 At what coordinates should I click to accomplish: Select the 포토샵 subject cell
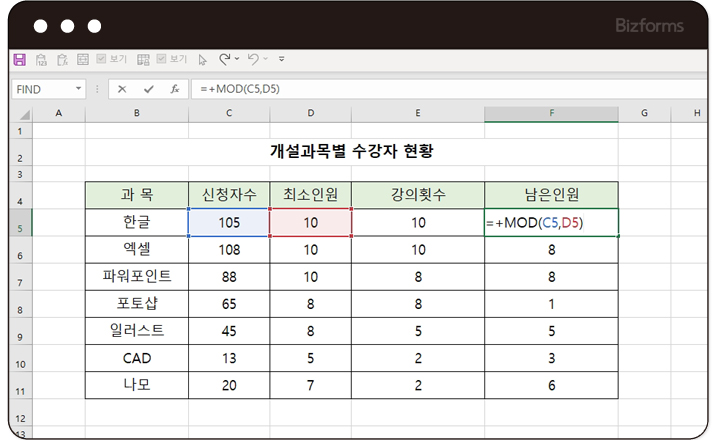tap(137, 304)
